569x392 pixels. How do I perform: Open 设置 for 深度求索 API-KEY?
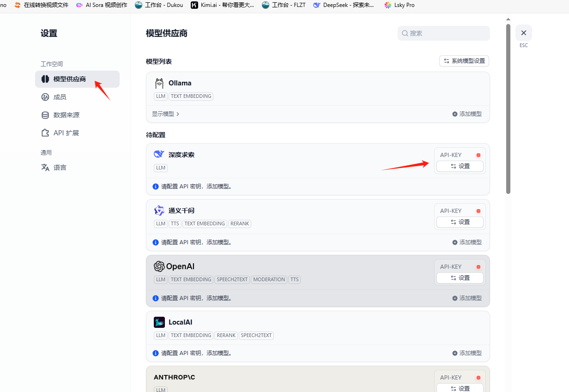tap(460, 166)
